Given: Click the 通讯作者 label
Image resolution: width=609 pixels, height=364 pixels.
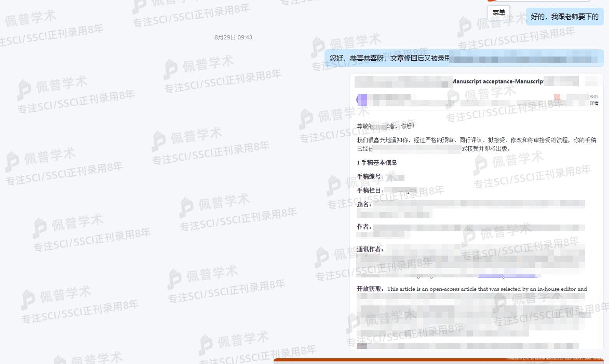Looking at the screenshot, I should click(371, 249).
